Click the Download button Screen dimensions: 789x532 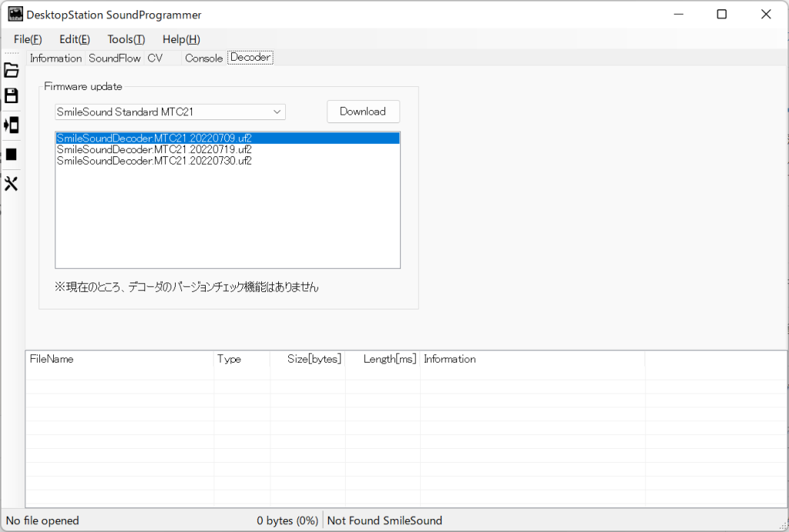[x=363, y=112]
